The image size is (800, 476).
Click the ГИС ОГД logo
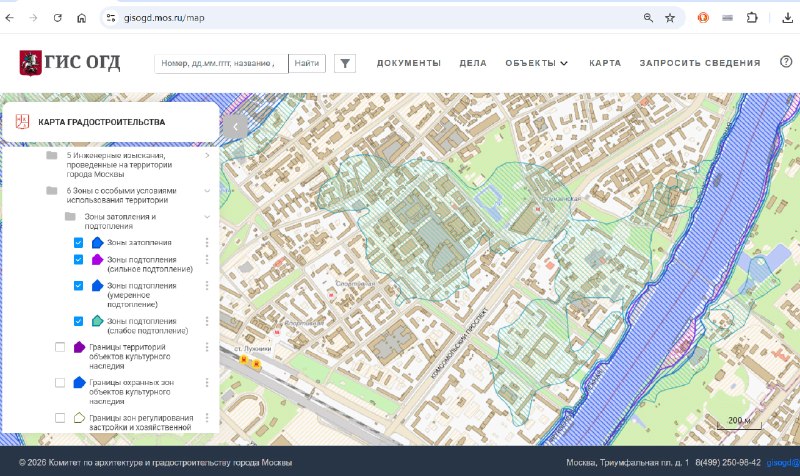point(70,62)
